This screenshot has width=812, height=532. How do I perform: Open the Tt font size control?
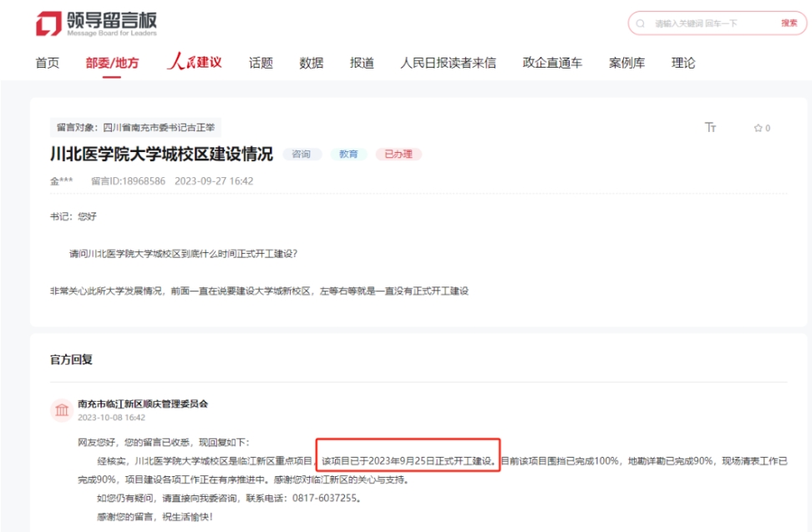711,128
